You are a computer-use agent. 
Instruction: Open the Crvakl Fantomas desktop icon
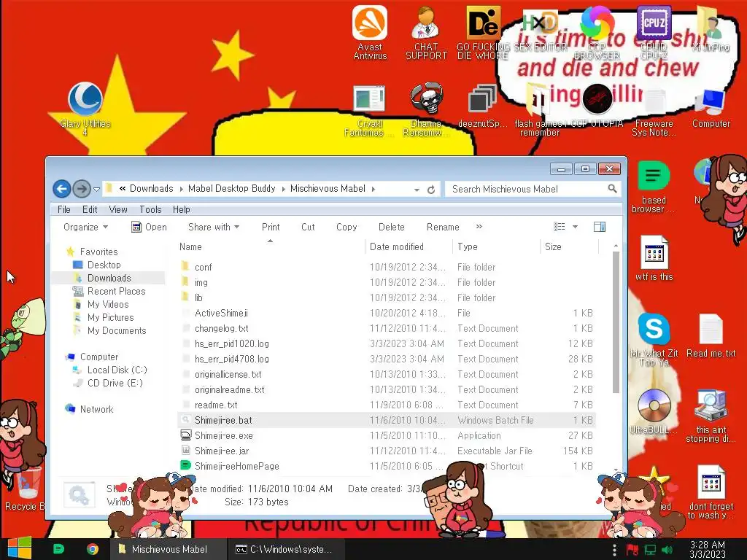[x=369, y=109]
